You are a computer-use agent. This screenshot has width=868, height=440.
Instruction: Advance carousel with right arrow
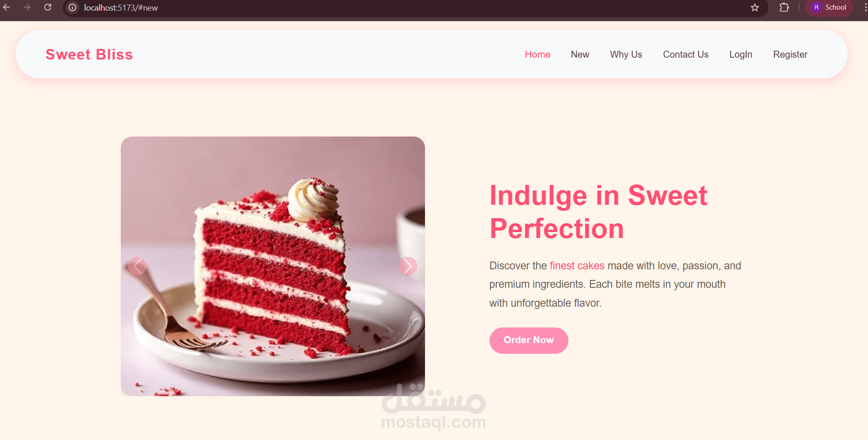coord(408,266)
